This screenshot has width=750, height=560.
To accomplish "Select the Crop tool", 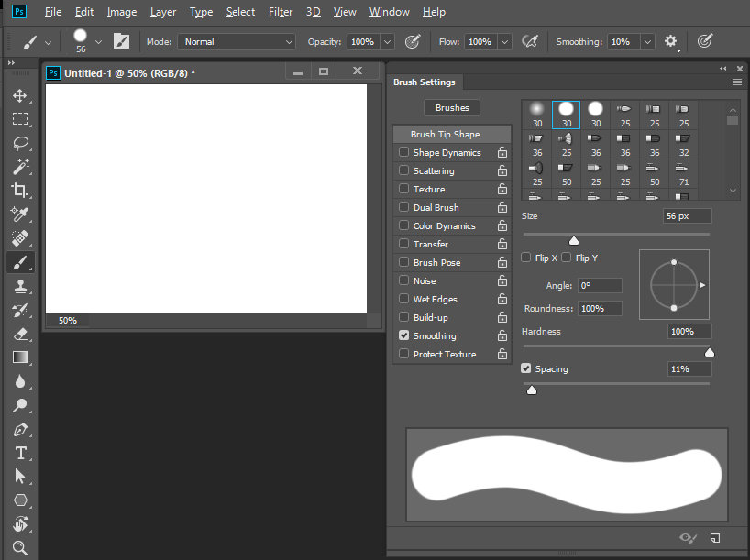I will [x=19, y=191].
